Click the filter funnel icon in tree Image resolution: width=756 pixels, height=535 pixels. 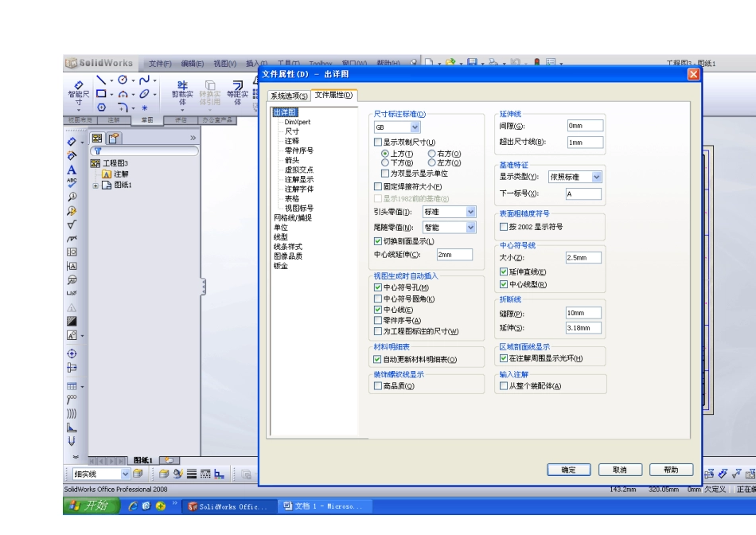[98, 151]
